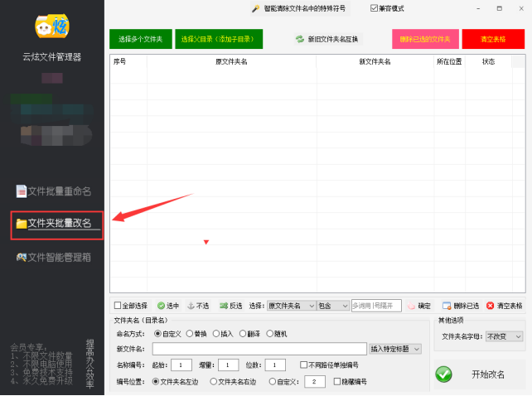Click the custom position value field
This screenshot has width=532, height=396.
(x=315, y=382)
